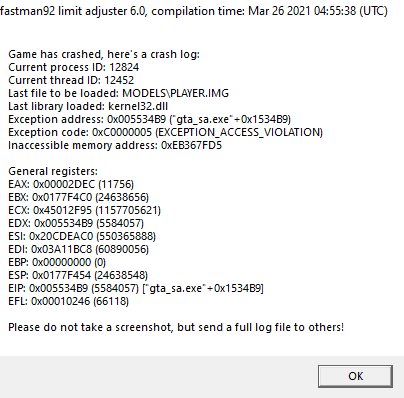Click the 'Please do not take a screenshot' text
404x398 pixels.
coord(176,327)
